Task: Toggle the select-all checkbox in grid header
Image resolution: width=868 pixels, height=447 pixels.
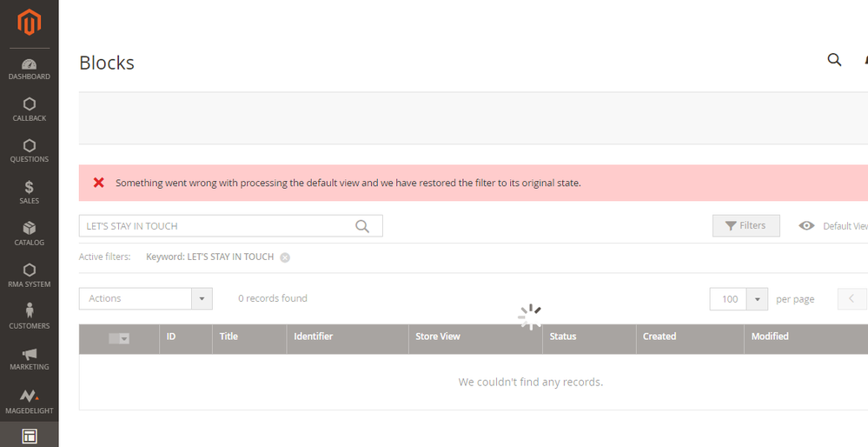Action: point(114,338)
